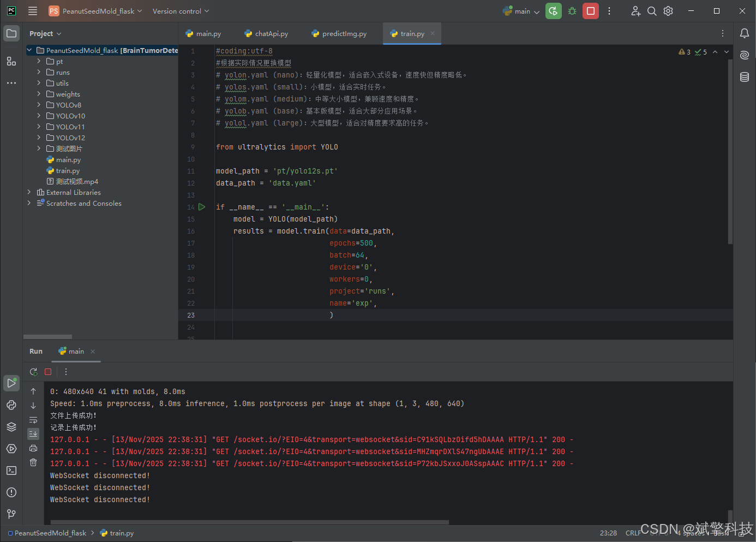Open Notifications bell icon
The width and height of the screenshot is (756, 542).
click(745, 33)
